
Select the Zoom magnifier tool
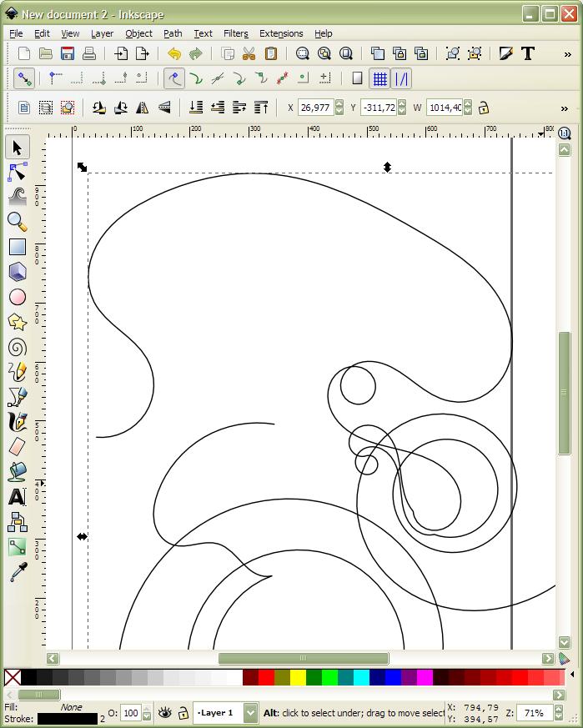pyautogui.click(x=18, y=222)
